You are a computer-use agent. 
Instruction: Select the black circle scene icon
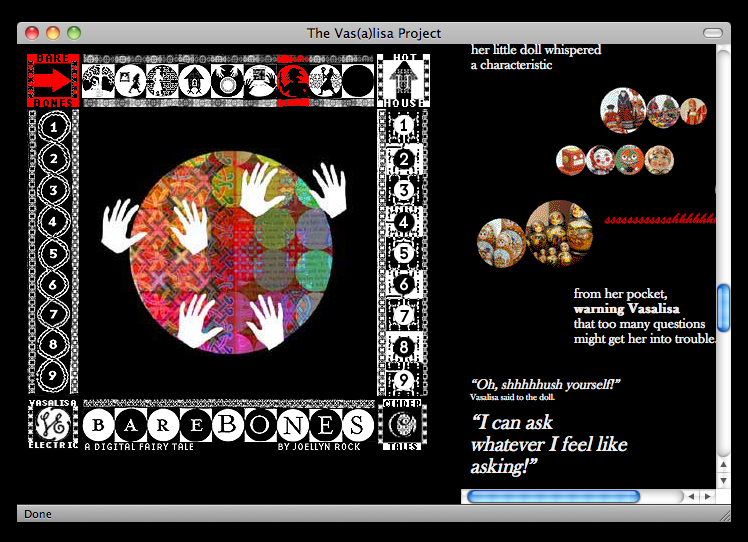[357, 81]
